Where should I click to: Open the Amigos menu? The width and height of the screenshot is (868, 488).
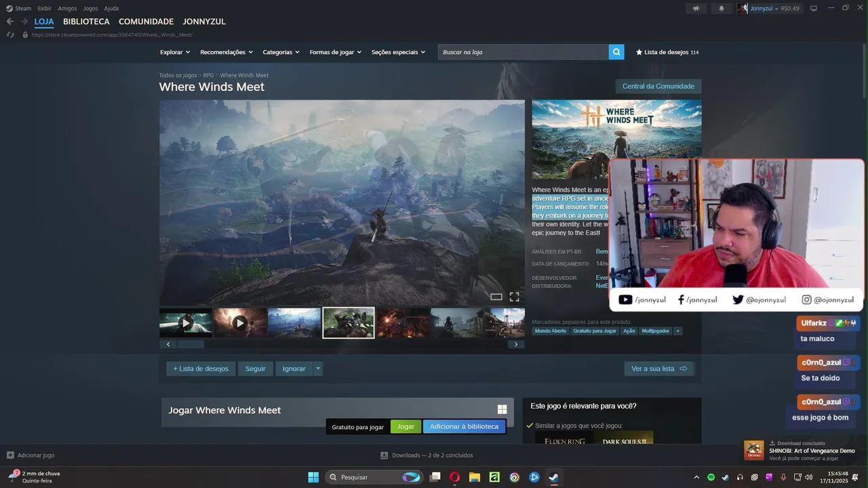click(x=67, y=8)
